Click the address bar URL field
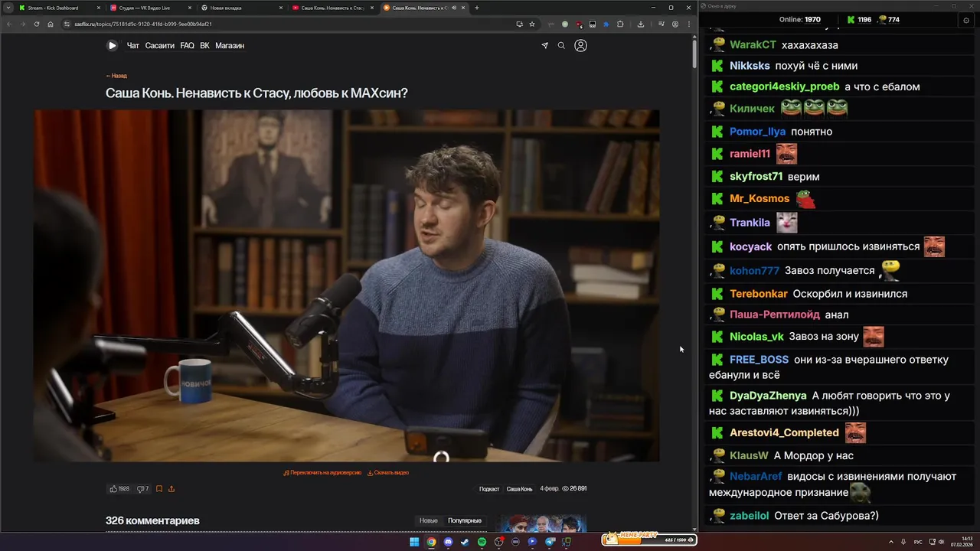980x551 pixels. (x=291, y=24)
